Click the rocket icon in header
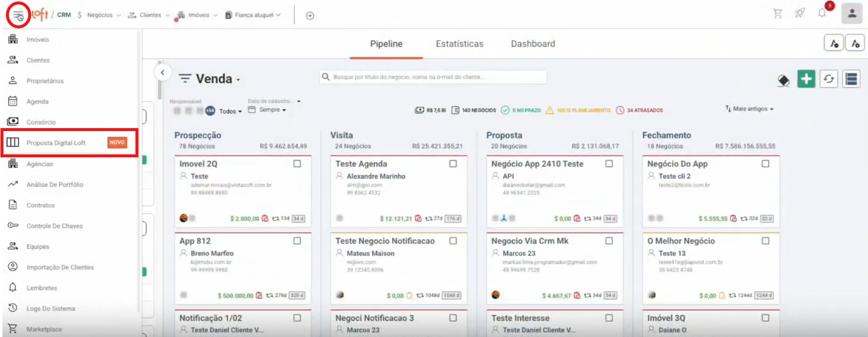 [x=799, y=14]
